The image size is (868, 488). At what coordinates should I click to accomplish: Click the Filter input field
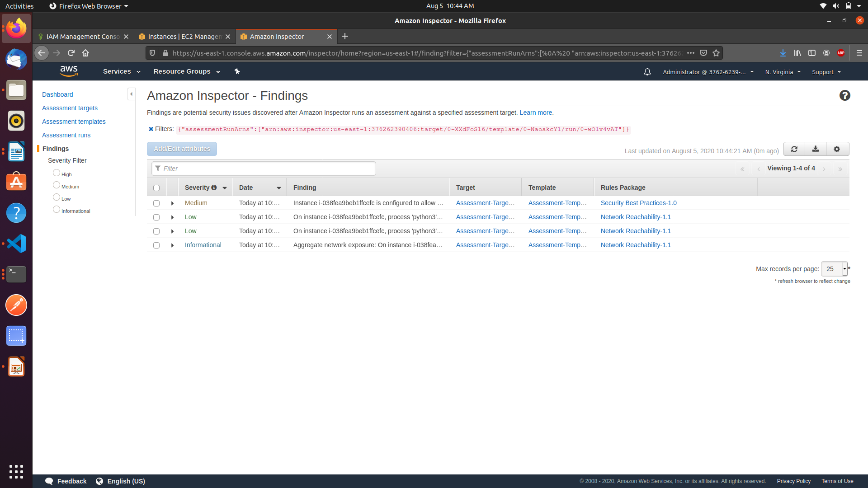(x=264, y=169)
